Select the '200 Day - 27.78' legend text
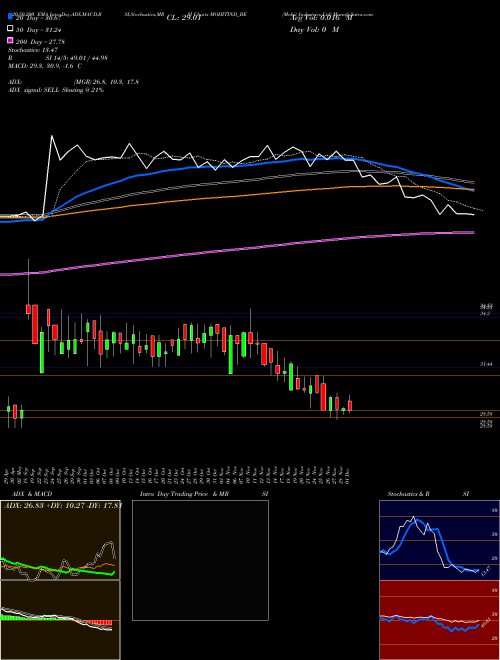The height and width of the screenshot is (660, 500). click(x=40, y=42)
